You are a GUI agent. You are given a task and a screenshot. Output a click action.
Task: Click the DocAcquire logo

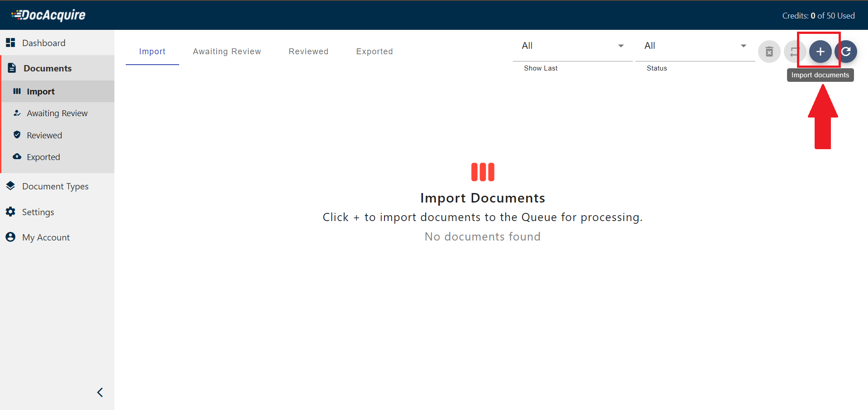[48, 14]
